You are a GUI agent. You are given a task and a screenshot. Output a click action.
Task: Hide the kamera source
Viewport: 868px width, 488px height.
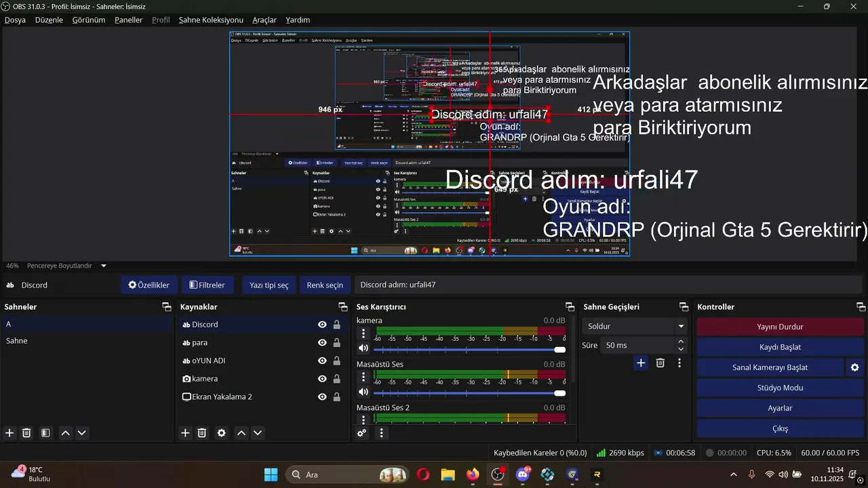pos(323,379)
